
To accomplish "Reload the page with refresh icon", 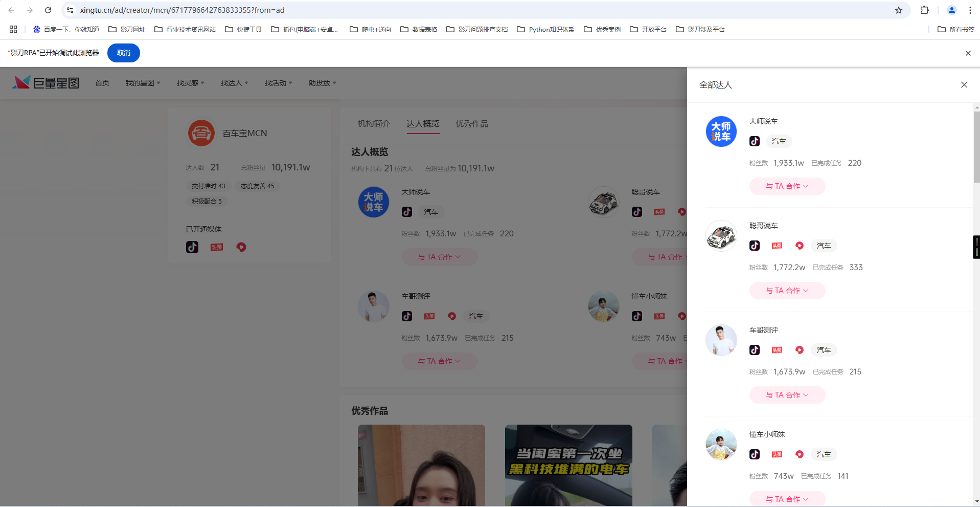I will pyautogui.click(x=48, y=10).
